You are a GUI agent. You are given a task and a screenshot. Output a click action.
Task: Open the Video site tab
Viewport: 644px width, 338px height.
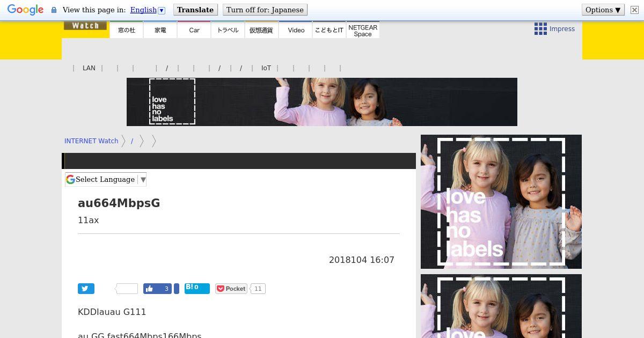pos(296,30)
